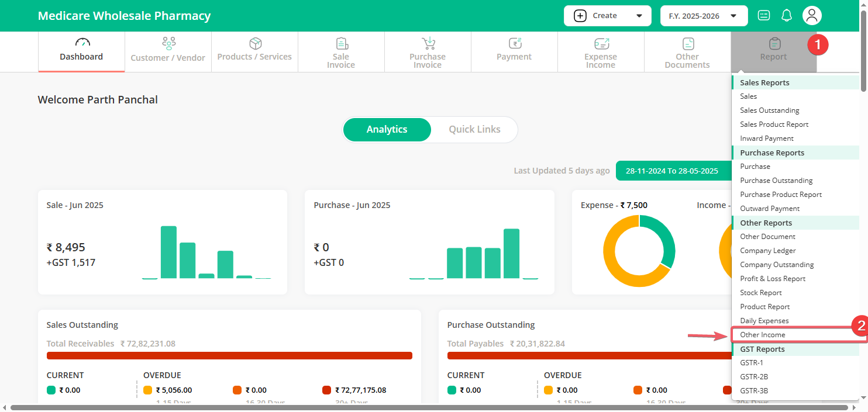Image resolution: width=868 pixels, height=412 pixels.
Task: Click the plus icon in Create button
Action: click(x=580, y=16)
